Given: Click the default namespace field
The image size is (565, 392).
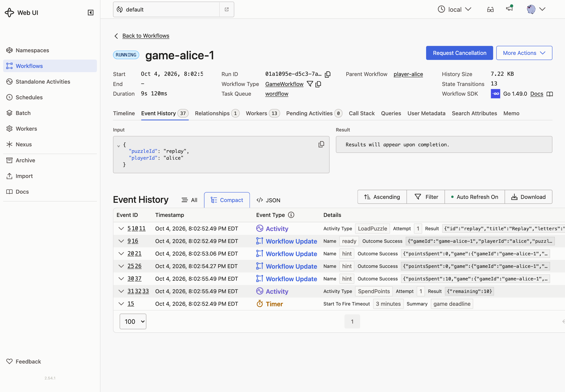Looking at the screenshot, I should pyautogui.click(x=166, y=9).
